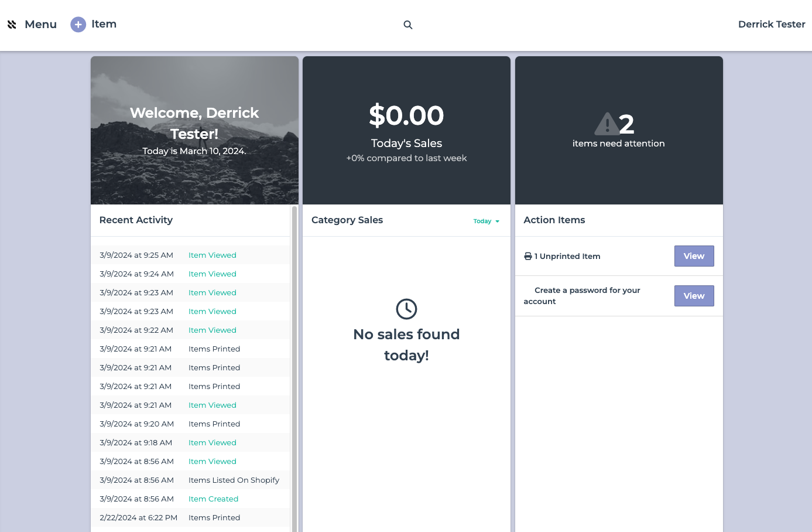Viewport: 812px width, 532px height.
Task: Click the Recent Activity scrollbar
Action: pyautogui.click(x=294, y=369)
